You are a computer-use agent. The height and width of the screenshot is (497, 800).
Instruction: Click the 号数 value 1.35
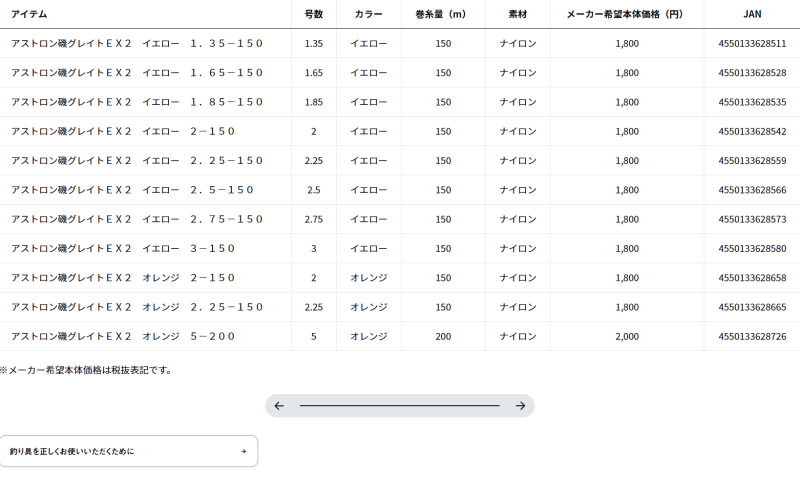(313, 43)
